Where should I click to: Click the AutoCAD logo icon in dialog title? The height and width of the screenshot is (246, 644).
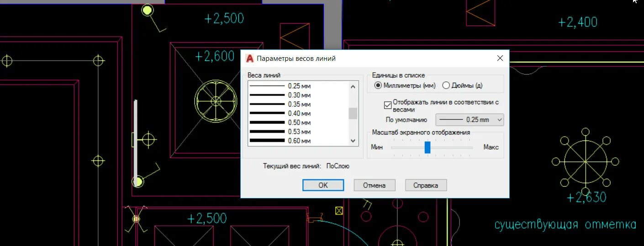249,59
